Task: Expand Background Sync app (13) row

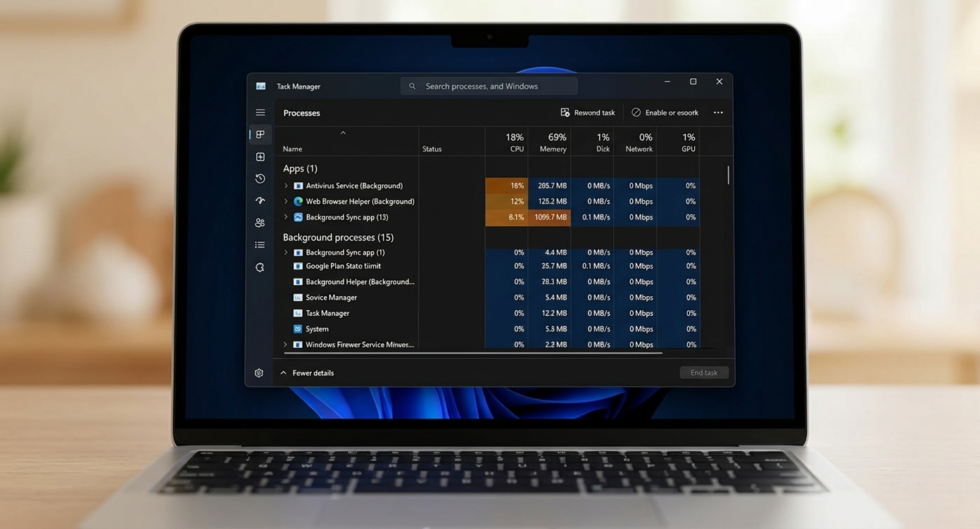Action: point(286,217)
